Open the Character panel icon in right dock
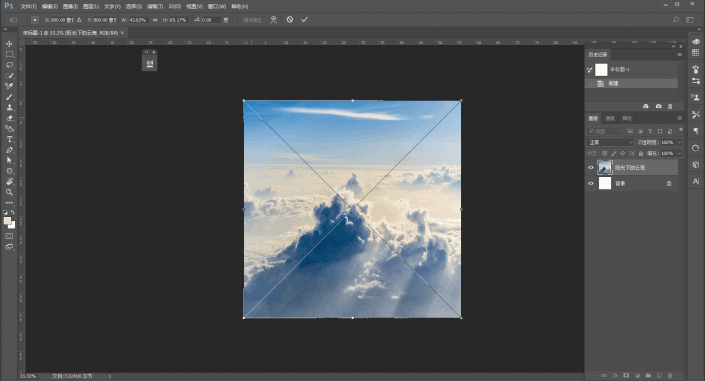The width and height of the screenshot is (705, 381). (696, 181)
